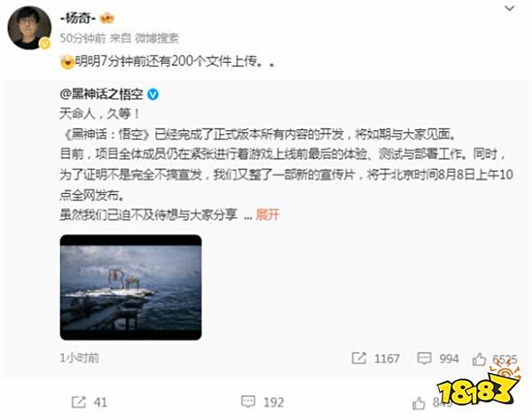Screen dimensions: 532x420
Task: Open the trailer video thumbnail
Action: [130, 287]
